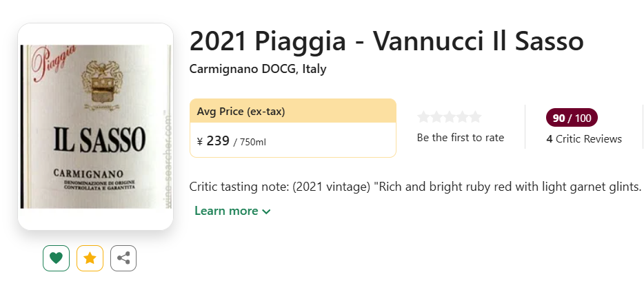
Task: Open the share icon button
Action: tap(123, 258)
